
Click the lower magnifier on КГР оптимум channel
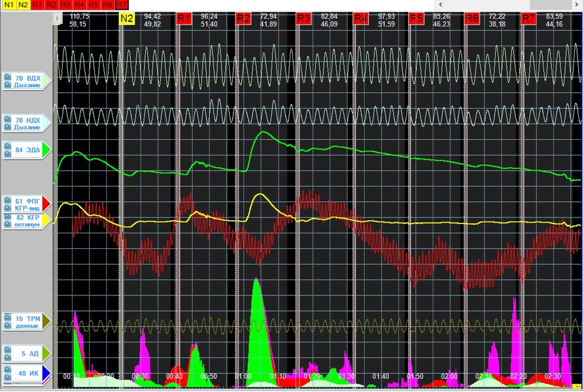point(7,224)
